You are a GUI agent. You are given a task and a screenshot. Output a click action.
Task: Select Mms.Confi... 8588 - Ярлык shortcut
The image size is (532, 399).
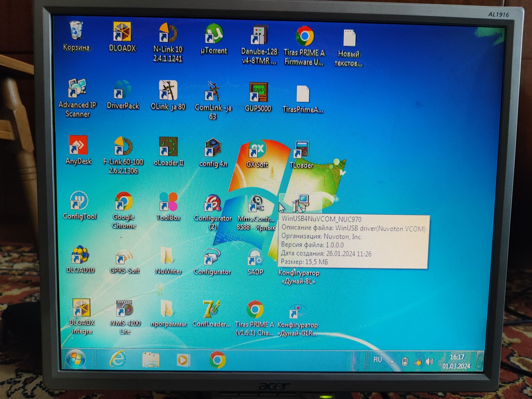coord(256,213)
